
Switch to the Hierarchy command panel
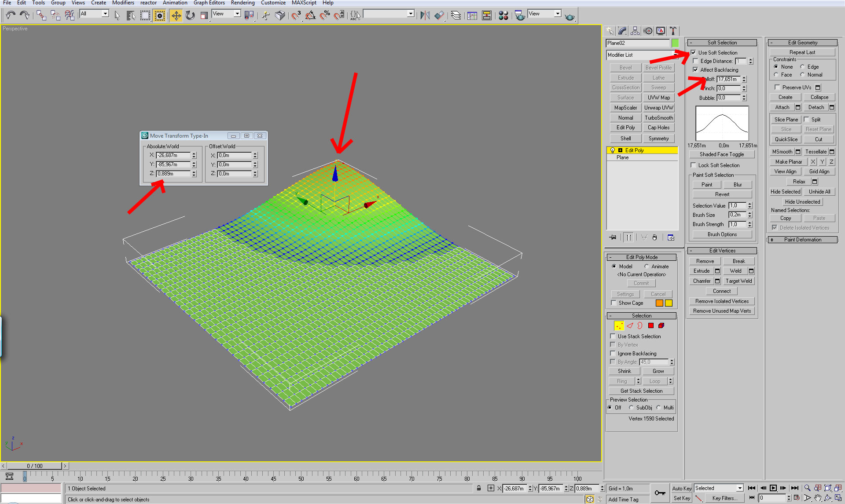[x=635, y=31]
